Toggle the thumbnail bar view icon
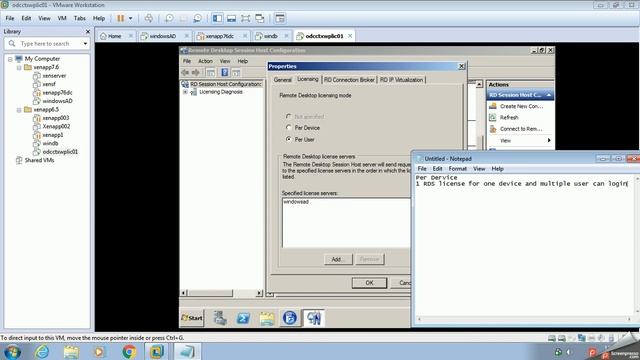640x360 pixels. (x=231, y=18)
